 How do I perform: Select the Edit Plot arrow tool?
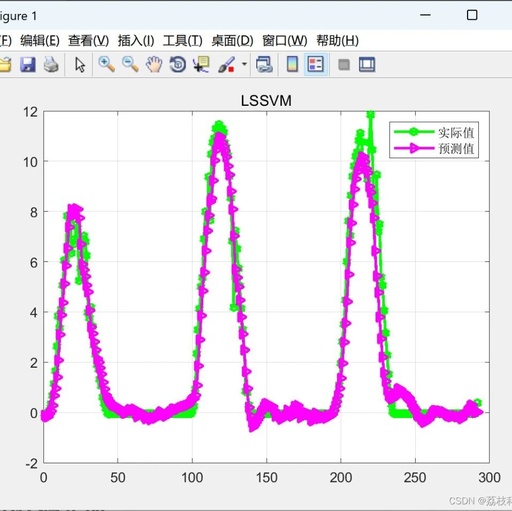point(80,64)
